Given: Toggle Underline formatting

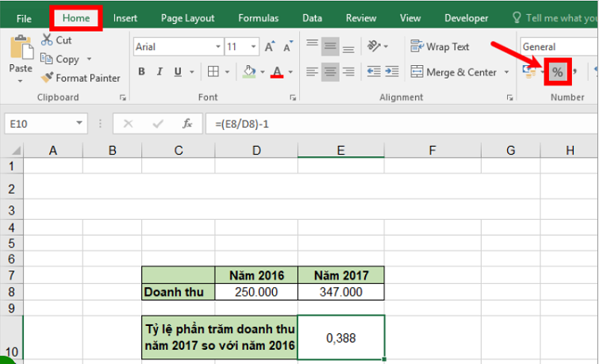Looking at the screenshot, I should pyautogui.click(x=178, y=71).
